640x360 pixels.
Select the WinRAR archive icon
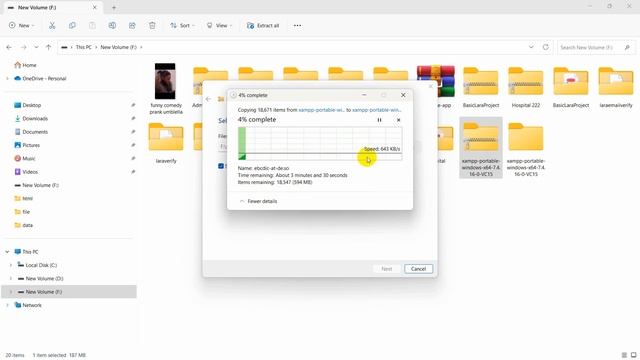coord(436,81)
